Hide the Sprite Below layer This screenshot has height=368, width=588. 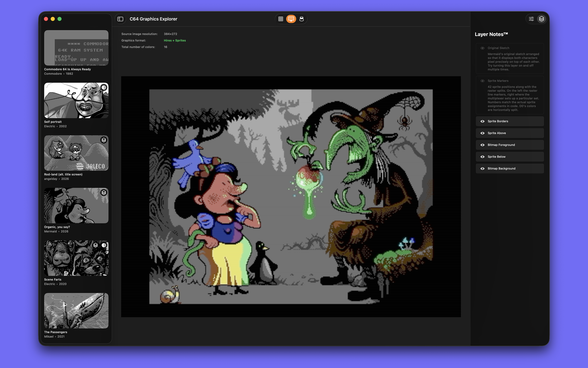[482, 157]
